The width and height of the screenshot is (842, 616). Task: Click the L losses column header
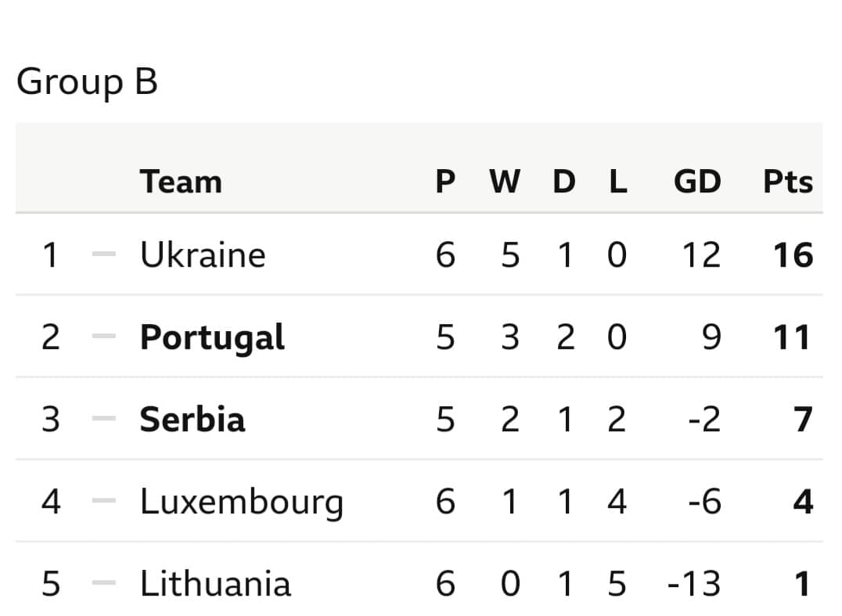(618, 182)
